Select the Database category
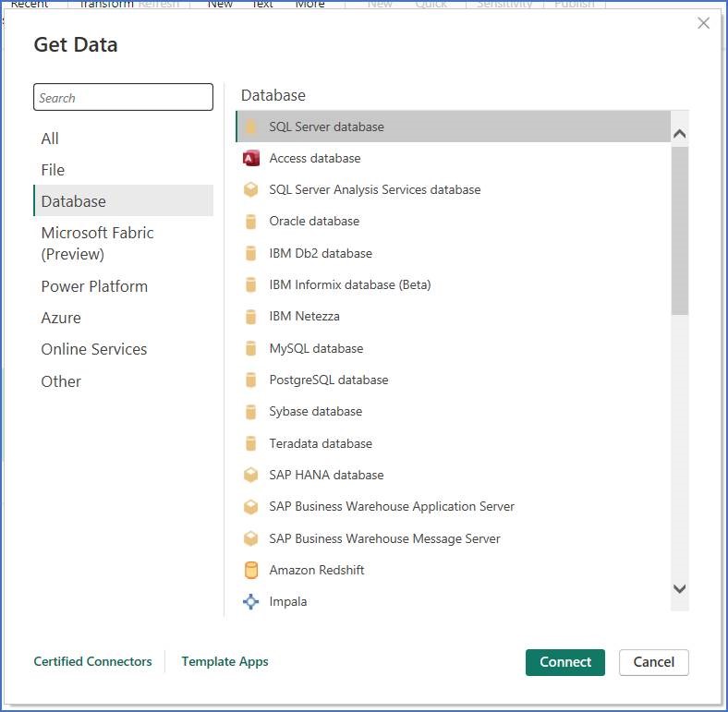 123,201
